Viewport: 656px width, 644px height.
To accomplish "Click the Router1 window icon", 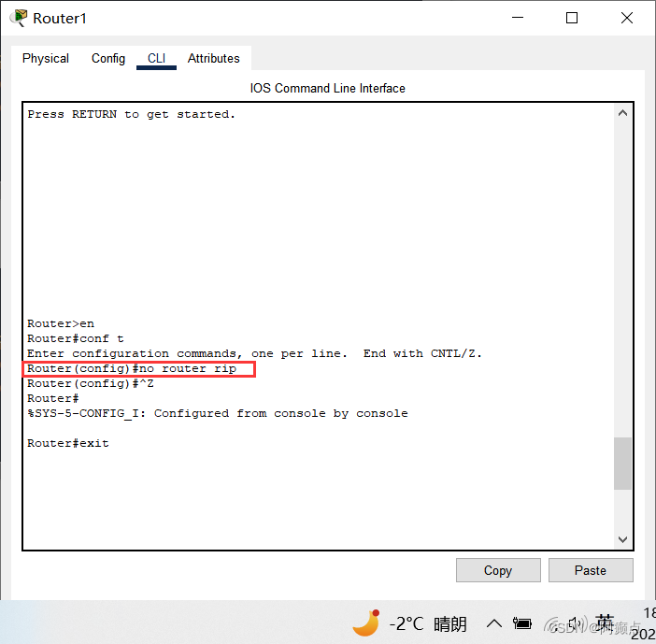I will coord(19,18).
